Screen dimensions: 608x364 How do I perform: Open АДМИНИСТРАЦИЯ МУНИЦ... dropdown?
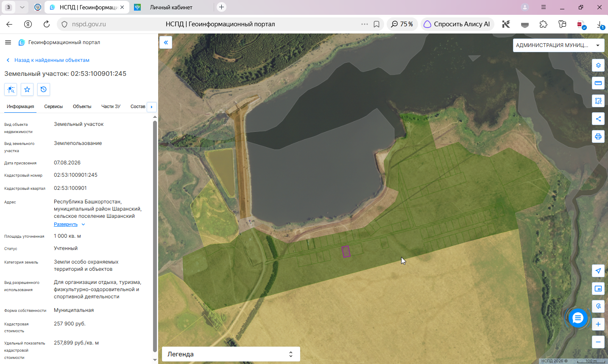558,45
